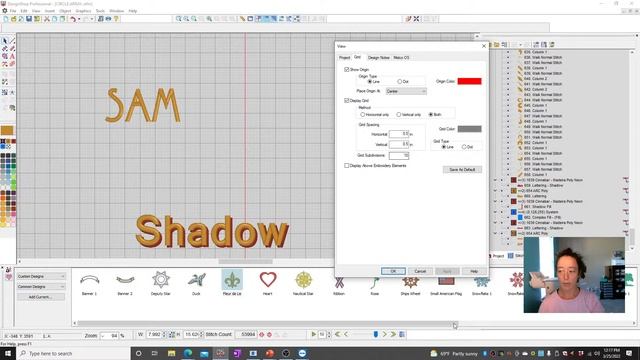Image resolution: width=640 pixels, height=360 pixels.
Task: Click the Save As Default button
Action: (x=462, y=169)
